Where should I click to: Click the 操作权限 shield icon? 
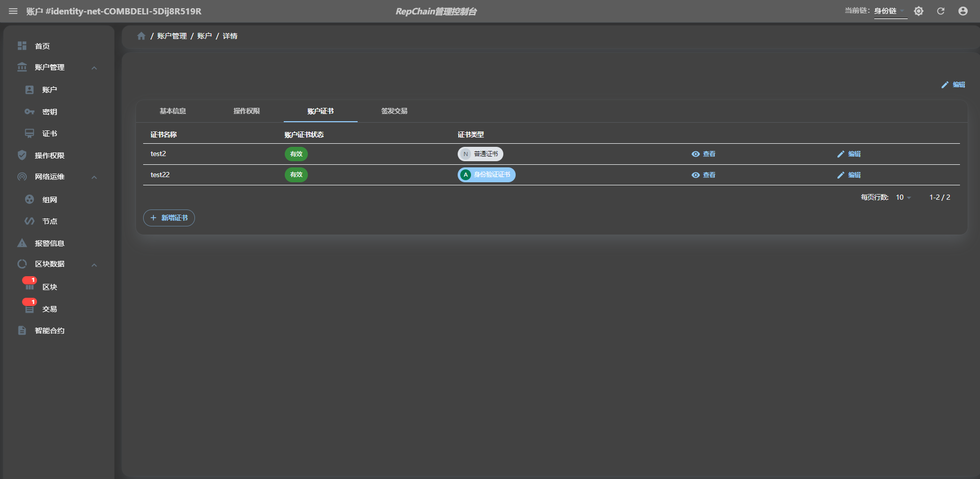(x=22, y=155)
